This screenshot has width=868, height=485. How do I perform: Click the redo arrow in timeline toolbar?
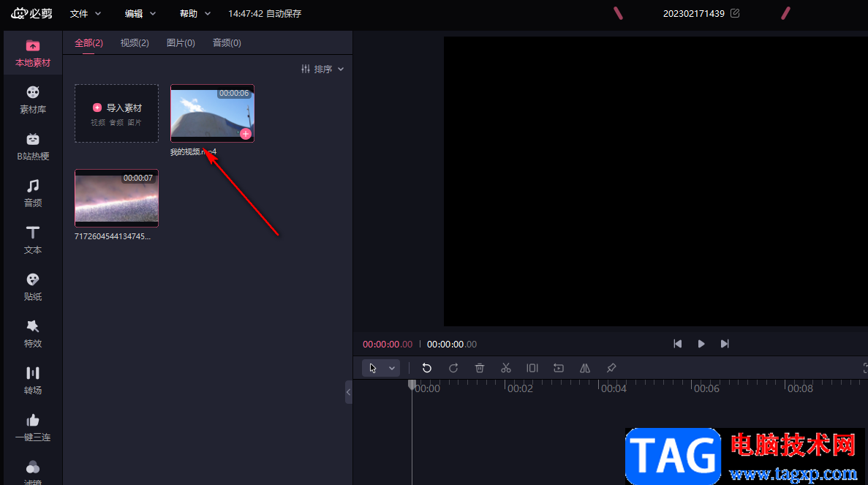(x=453, y=368)
